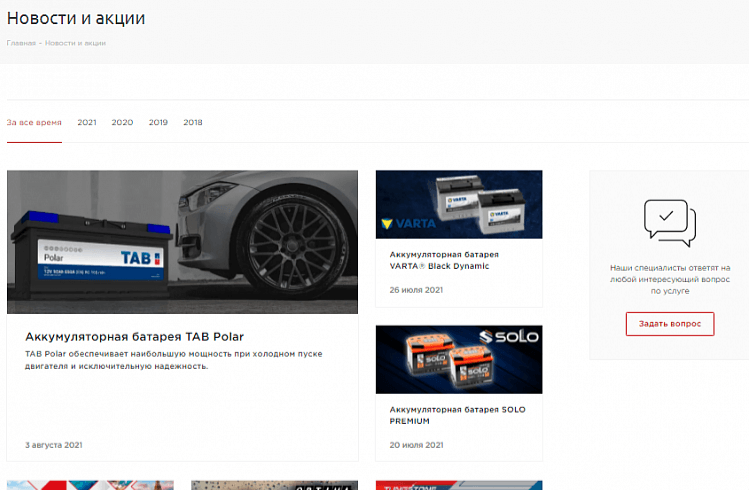Open 'Аккумуляторная батарея VARTA Black Dynamic' link

(444, 260)
